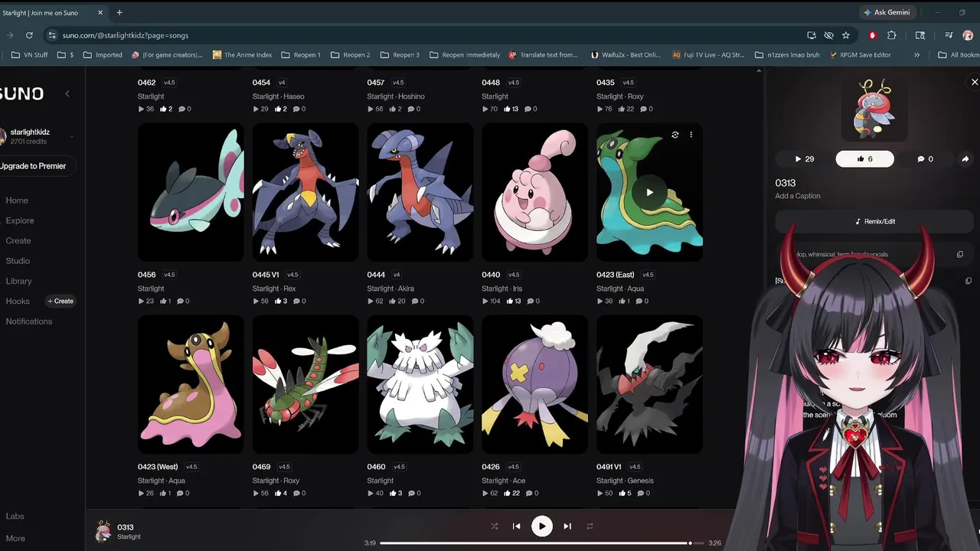Click the remix loop icon on 0423 (East) card

tap(675, 135)
